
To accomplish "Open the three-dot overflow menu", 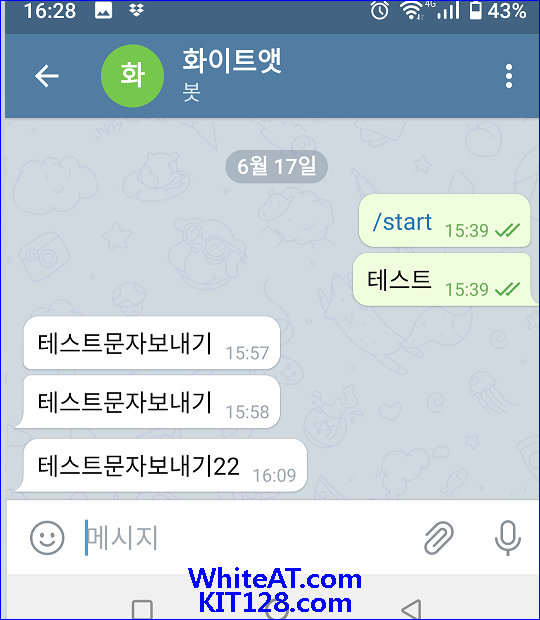I will point(509,76).
